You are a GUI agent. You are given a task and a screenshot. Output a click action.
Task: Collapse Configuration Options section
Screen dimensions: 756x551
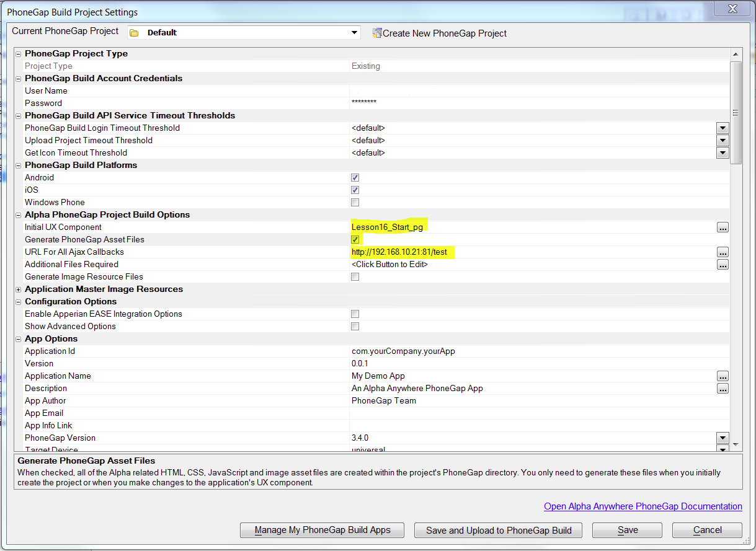[x=19, y=302]
